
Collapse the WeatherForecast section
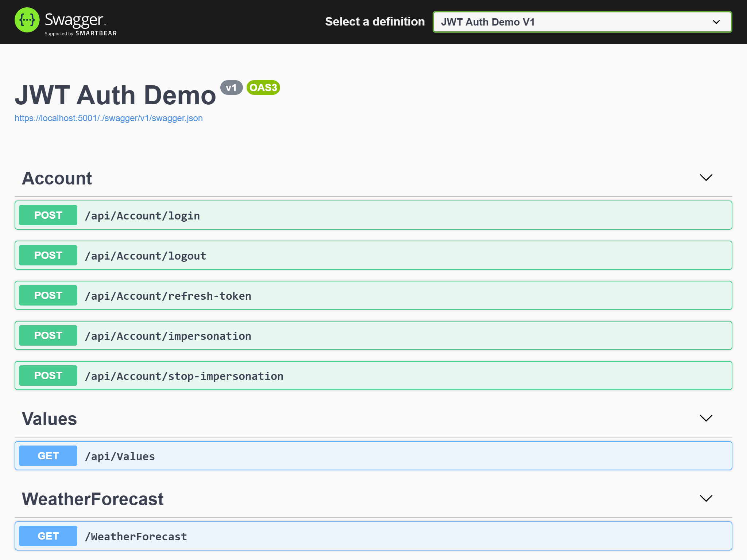click(x=706, y=499)
